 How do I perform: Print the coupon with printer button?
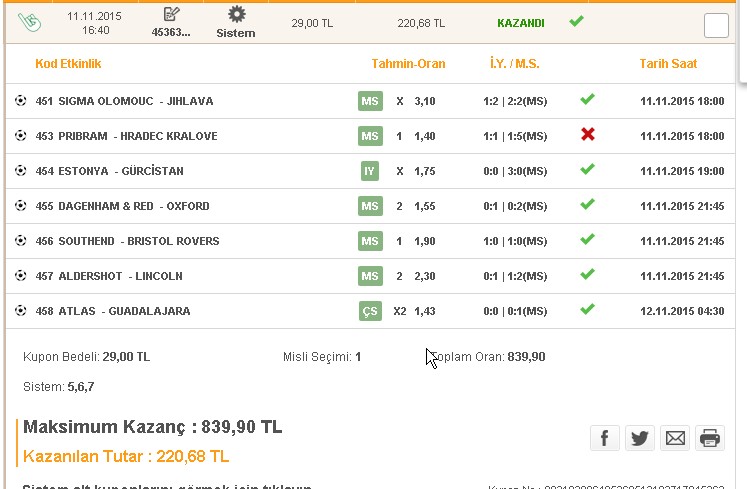coord(710,438)
